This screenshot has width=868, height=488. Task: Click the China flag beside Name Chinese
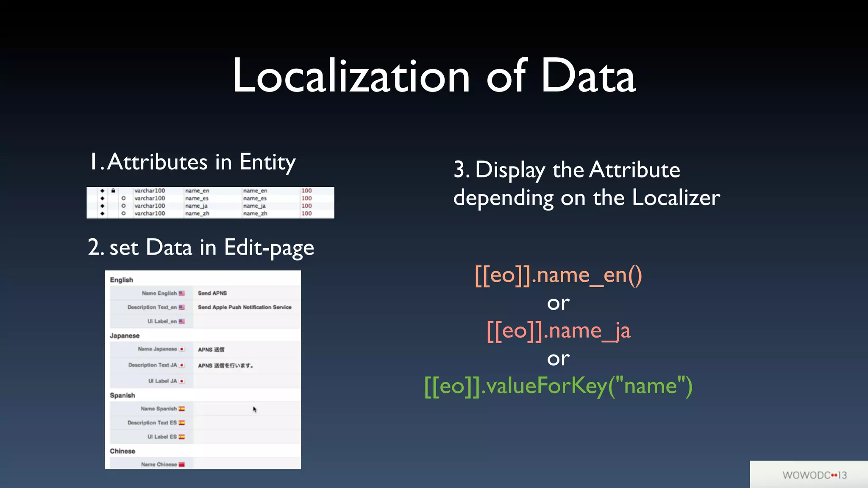click(x=181, y=464)
